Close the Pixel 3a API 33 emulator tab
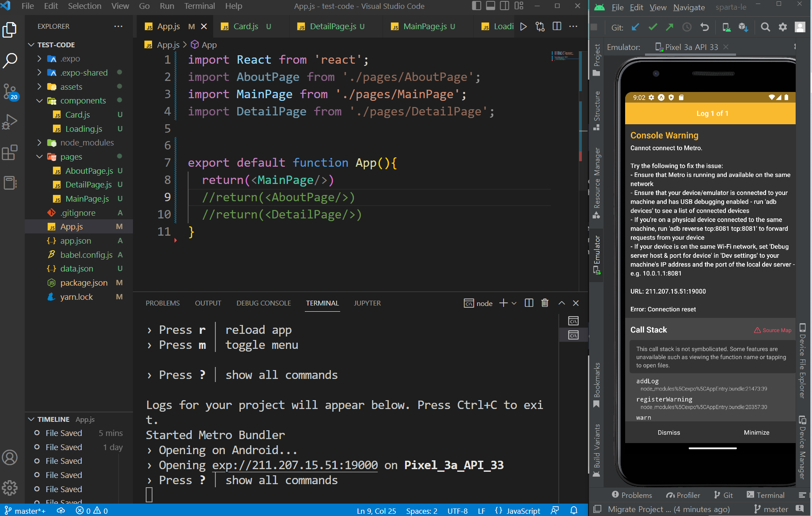 [x=726, y=47]
